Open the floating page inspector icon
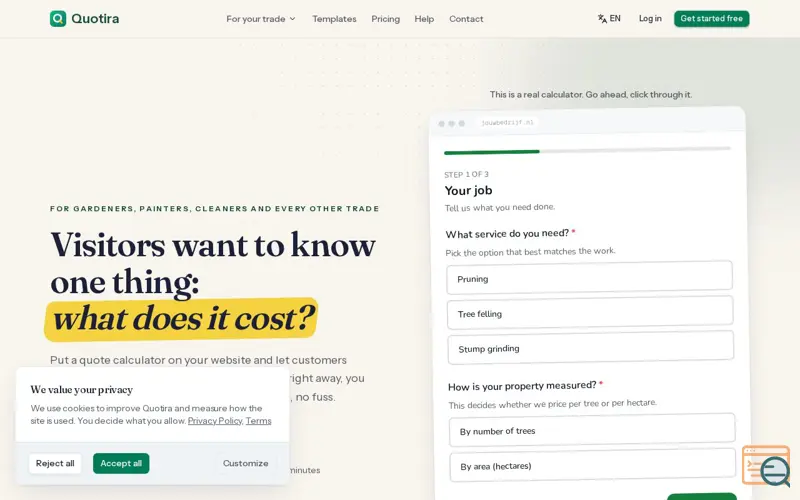 tap(766, 466)
